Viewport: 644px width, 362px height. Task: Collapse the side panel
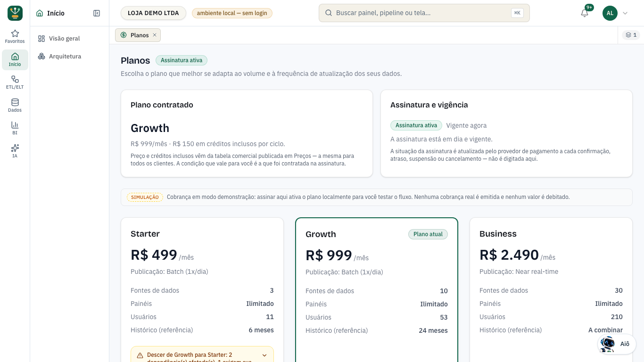pyautogui.click(x=97, y=13)
